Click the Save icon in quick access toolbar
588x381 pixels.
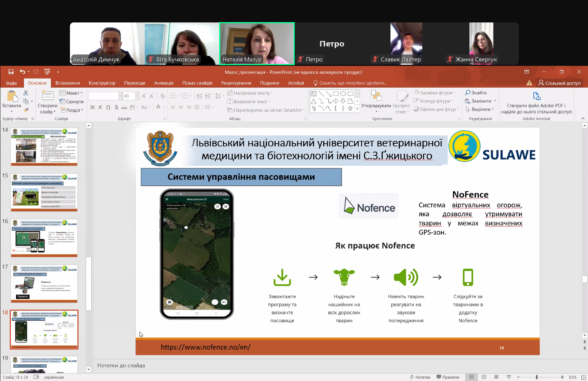pos(11,72)
